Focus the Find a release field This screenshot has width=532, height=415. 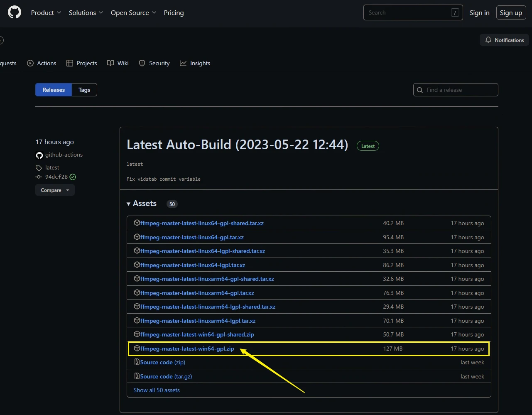point(456,90)
